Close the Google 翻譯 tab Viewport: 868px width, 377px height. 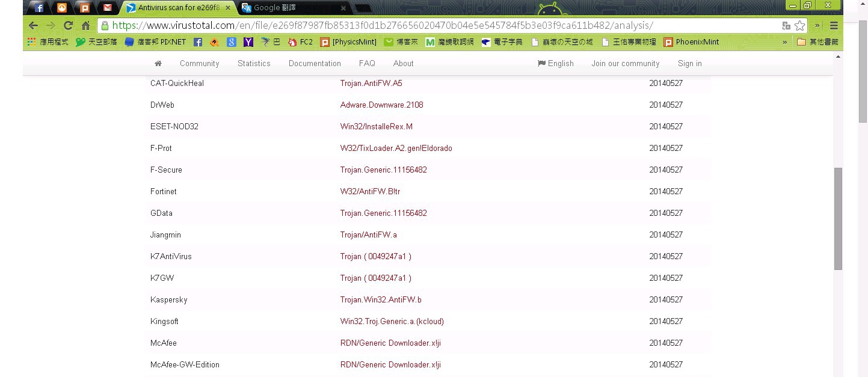[x=343, y=8]
